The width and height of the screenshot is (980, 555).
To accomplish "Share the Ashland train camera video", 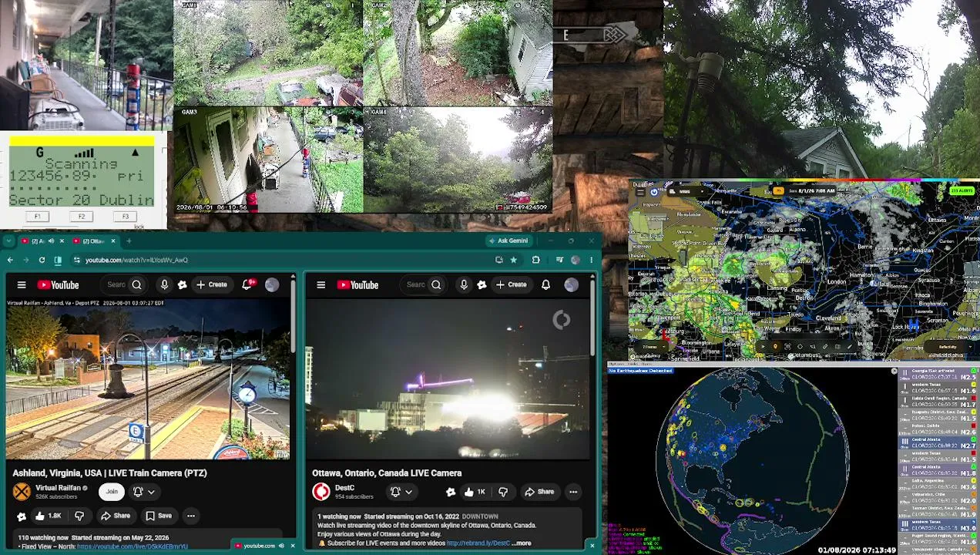I will (x=116, y=516).
